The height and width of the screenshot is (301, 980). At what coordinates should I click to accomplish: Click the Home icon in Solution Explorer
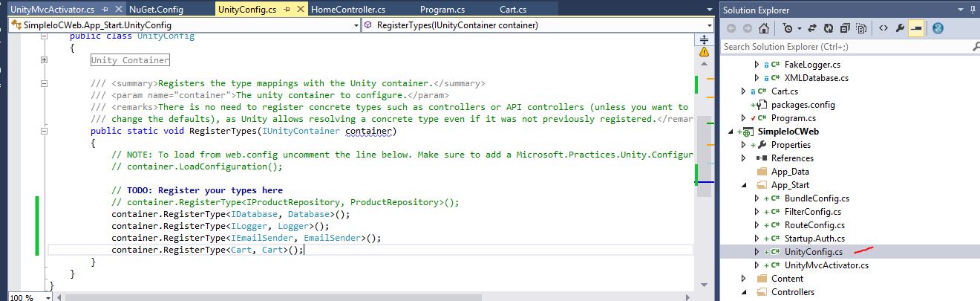(763, 29)
